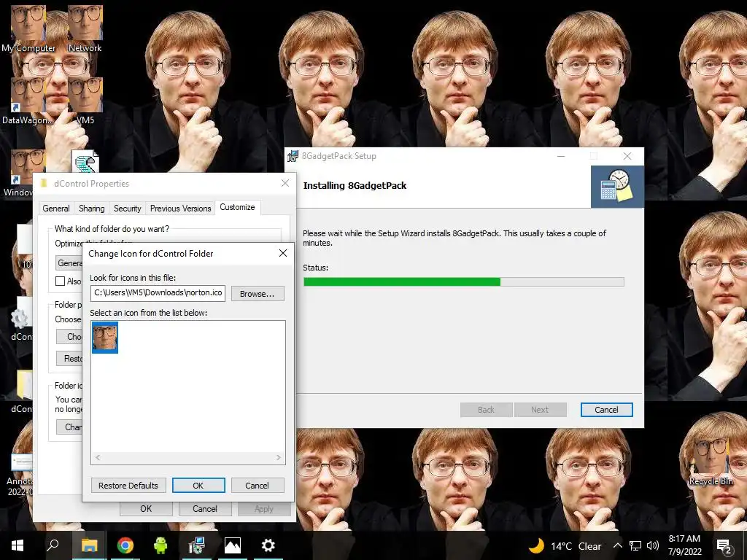This screenshot has height=560, width=747.
Task: Click the 'Installing 8GadgetPack' heading
Action: click(x=355, y=186)
